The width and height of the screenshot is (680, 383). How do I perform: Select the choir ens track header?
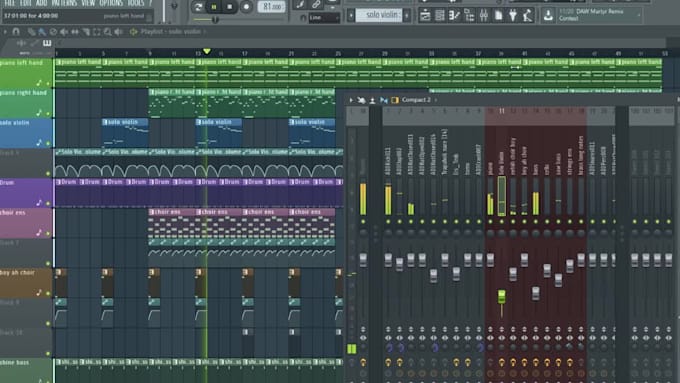coord(26,222)
